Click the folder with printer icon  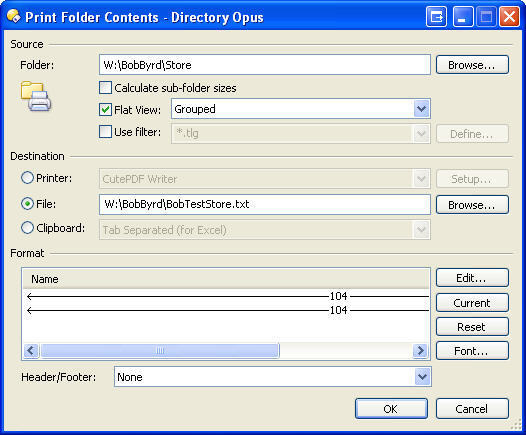36,96
